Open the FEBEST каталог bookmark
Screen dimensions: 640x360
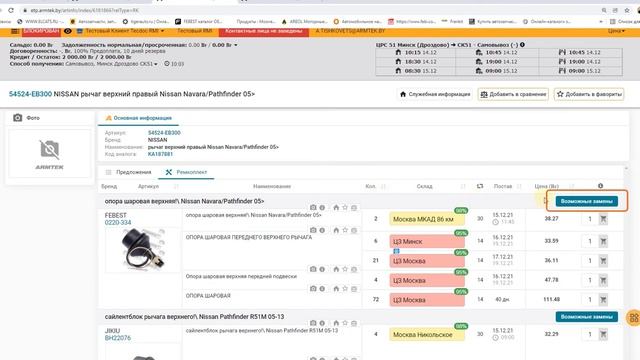199,21
